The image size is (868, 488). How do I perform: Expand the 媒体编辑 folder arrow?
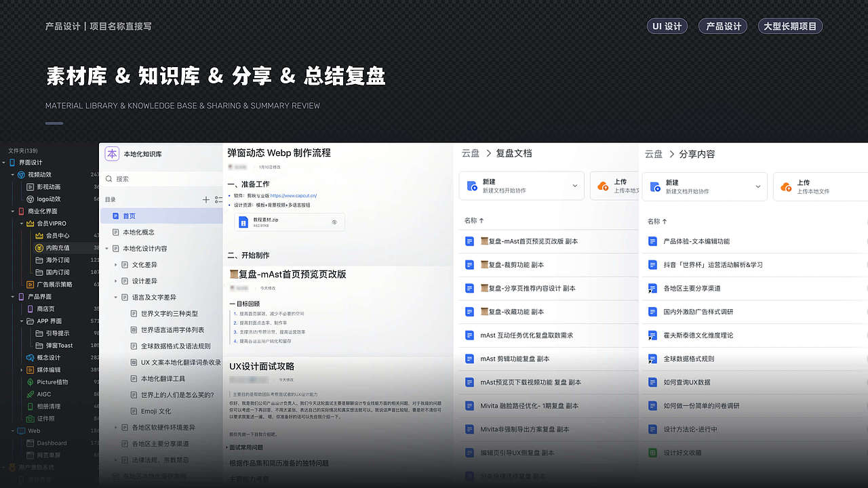click(21, 370)
